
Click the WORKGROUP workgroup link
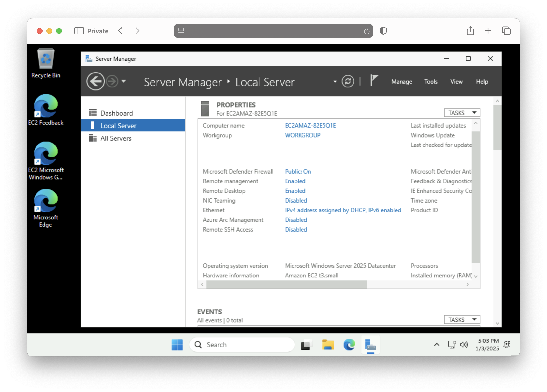click(303, 135)
